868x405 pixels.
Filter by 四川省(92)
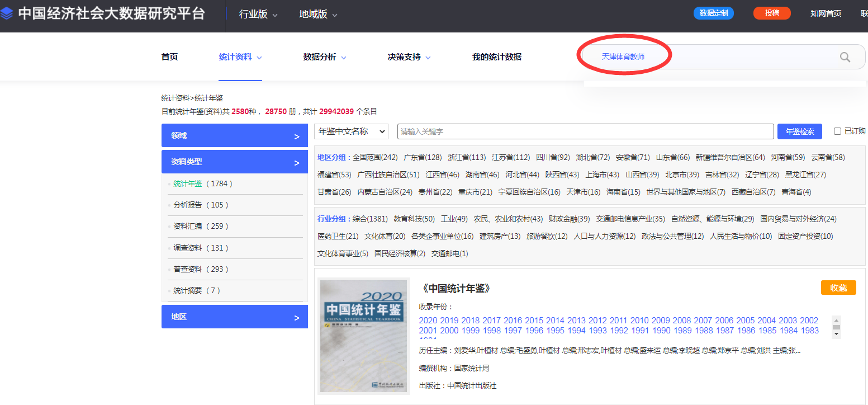[x=553, y=157]
